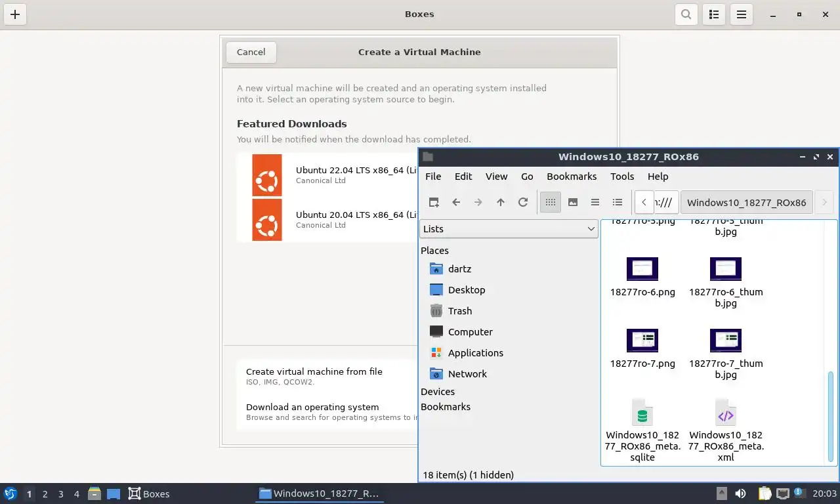
Task: Open the Go menu
Action: [x=527, y=176]
